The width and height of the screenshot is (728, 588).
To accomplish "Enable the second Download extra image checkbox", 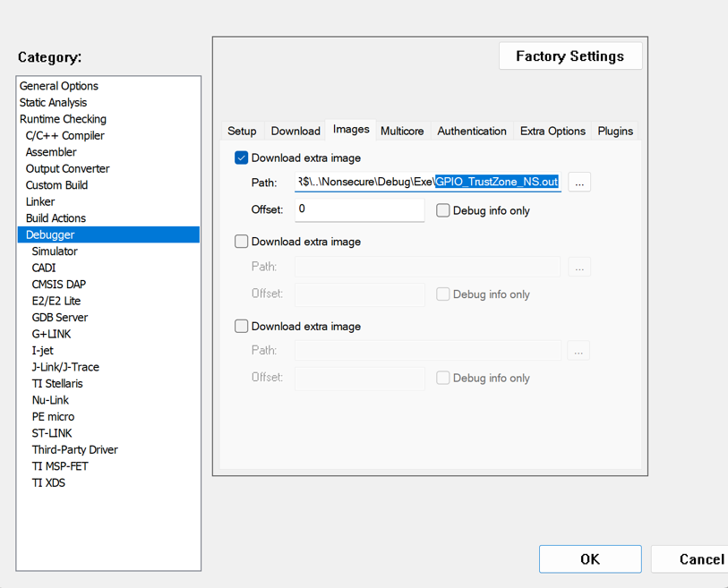I will pyautogui.click(x=242, y=242).
